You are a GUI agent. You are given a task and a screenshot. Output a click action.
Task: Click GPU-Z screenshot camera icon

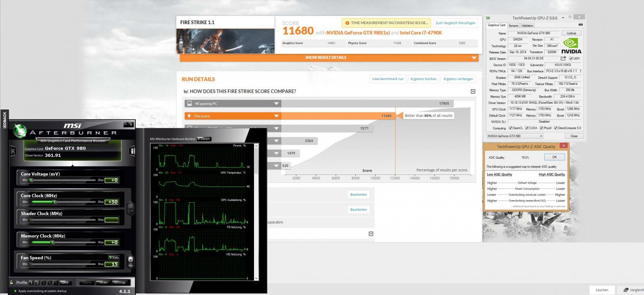580,25
